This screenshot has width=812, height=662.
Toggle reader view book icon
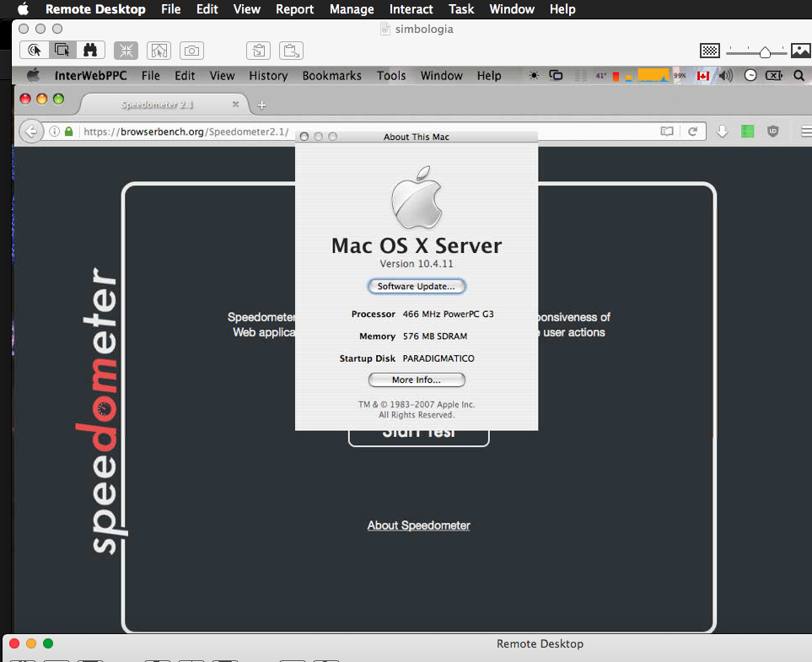click(x=667, y=132)
